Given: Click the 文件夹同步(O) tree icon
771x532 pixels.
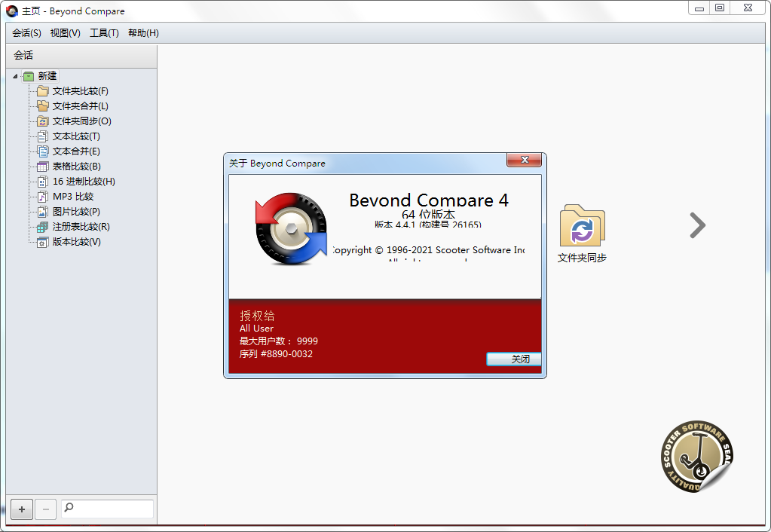Looking at the screenshot, I should pos(43,121).
